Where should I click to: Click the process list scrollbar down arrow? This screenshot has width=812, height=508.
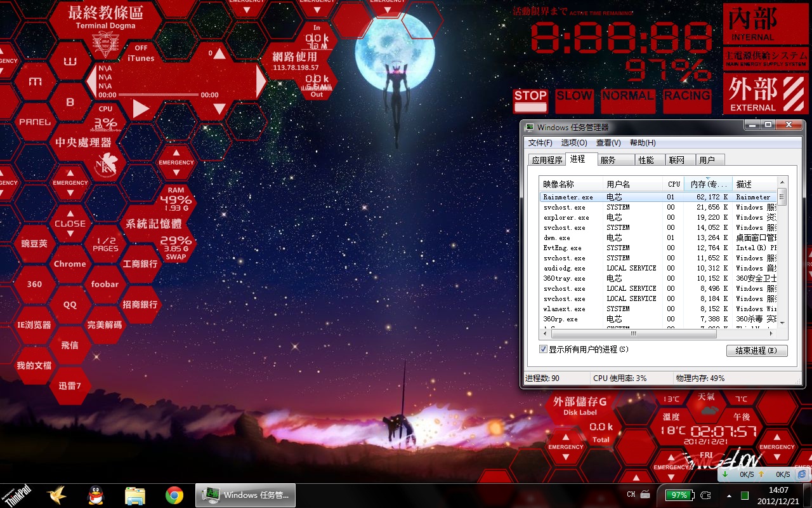[x=782, y=323]
